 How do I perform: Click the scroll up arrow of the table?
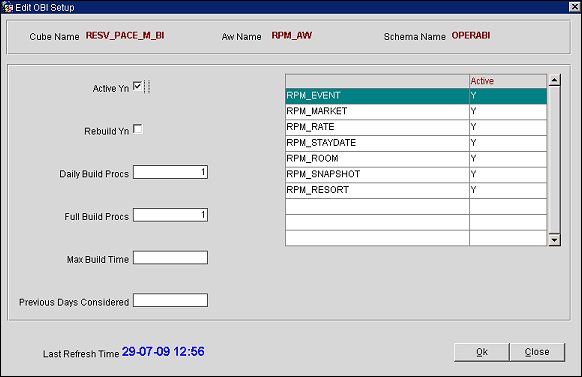click(554, 80)
